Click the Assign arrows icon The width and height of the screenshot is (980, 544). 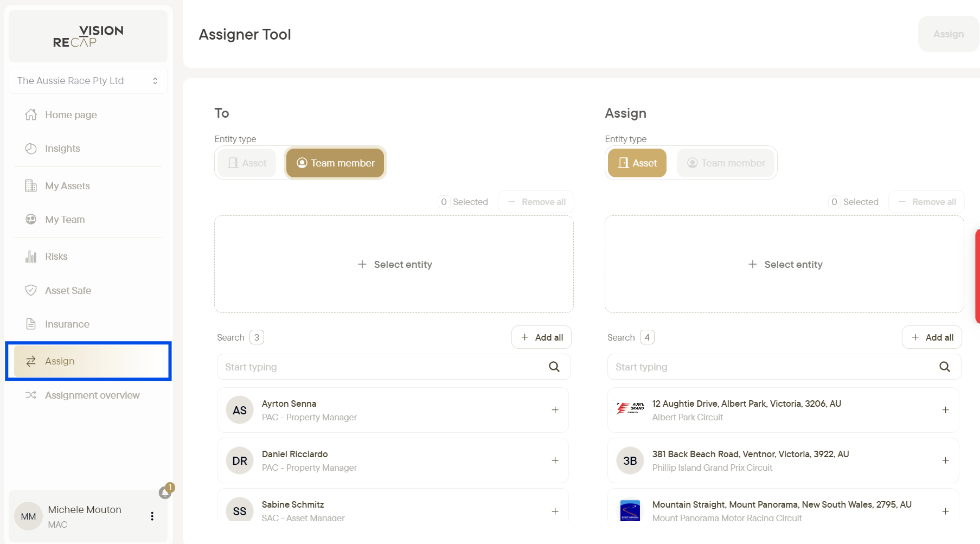(31, 361)
